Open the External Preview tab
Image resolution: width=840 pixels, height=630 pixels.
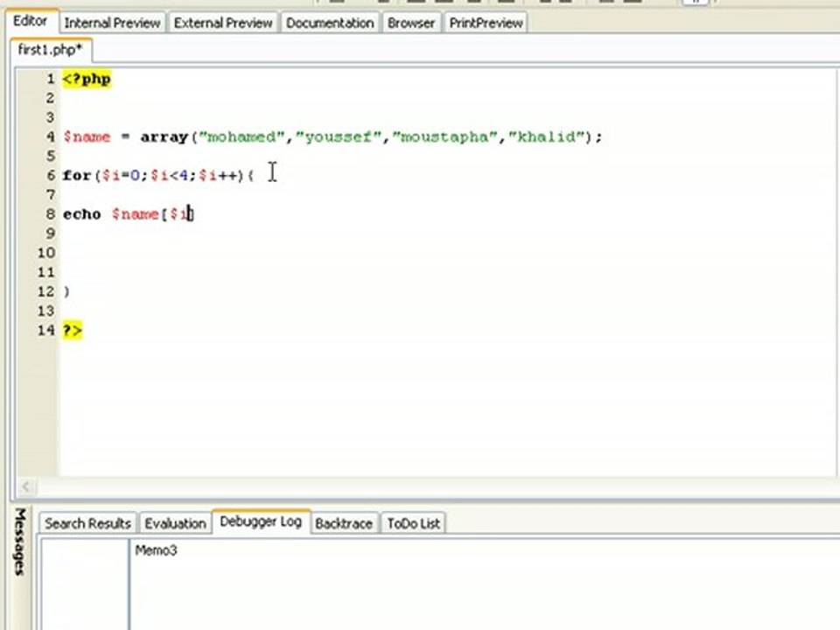tap(223, 23)
